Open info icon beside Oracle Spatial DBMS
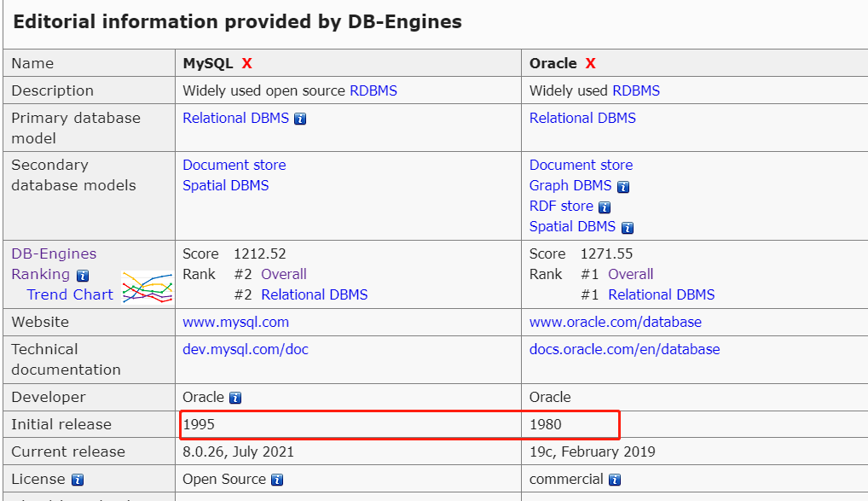The image size is (868, 501). pos(628,228)
